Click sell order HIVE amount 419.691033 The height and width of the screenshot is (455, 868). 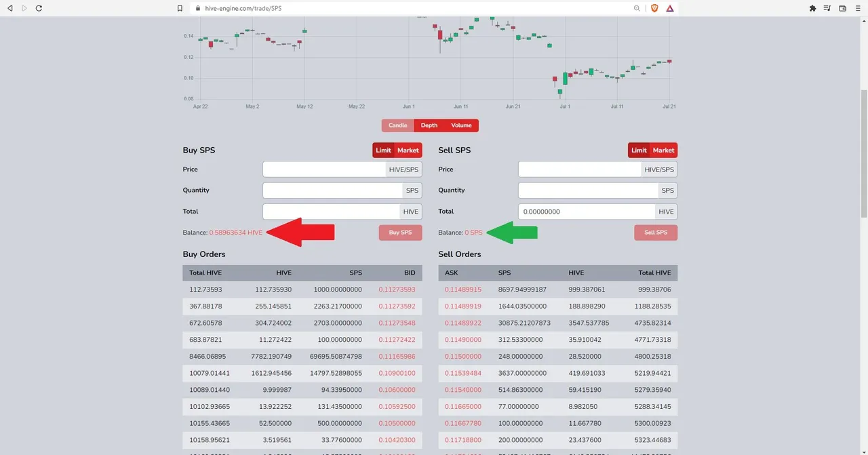click(589, 373)
